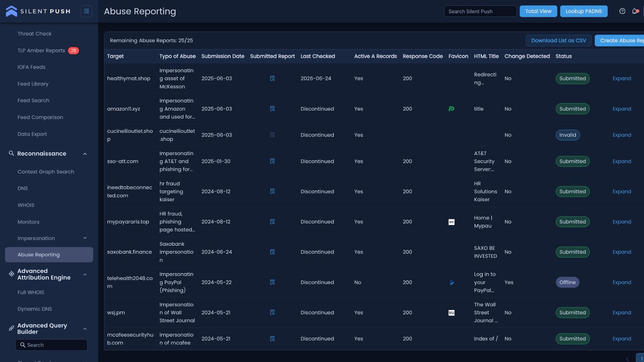
Task: Click the Offline status badge
Action: click(x=567, y=282)
